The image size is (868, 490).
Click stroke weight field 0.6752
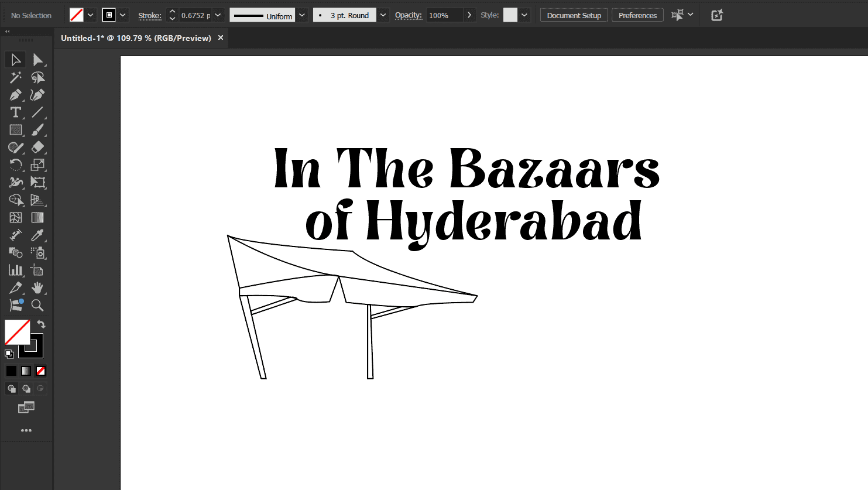[x=195, y=15]
